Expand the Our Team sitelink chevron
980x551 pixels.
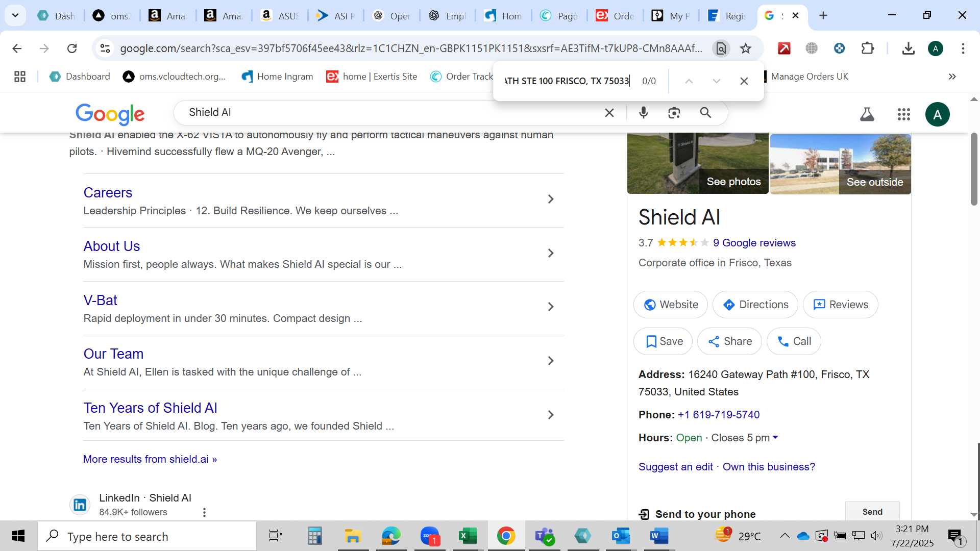[550, 361]
